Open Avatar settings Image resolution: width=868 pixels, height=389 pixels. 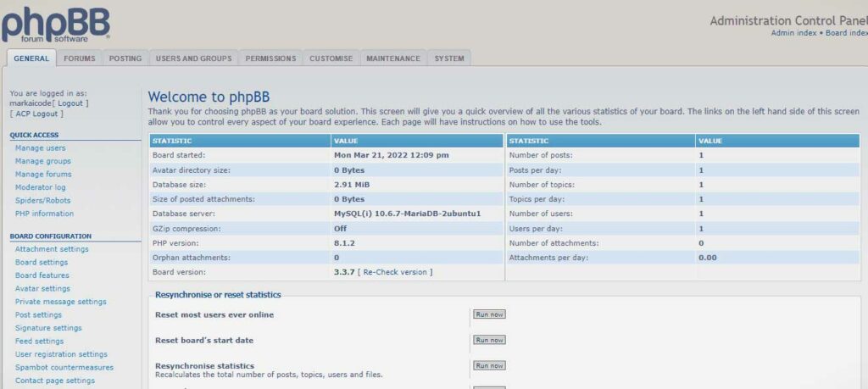click(42, 289)
